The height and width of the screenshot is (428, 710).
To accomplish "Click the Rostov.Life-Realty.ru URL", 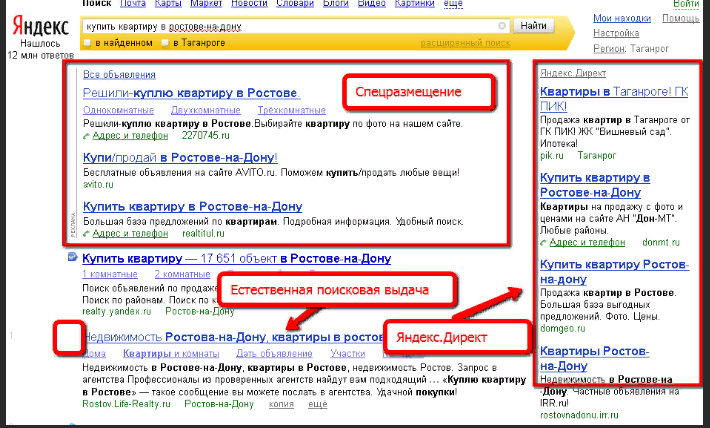I will point(126,404).
